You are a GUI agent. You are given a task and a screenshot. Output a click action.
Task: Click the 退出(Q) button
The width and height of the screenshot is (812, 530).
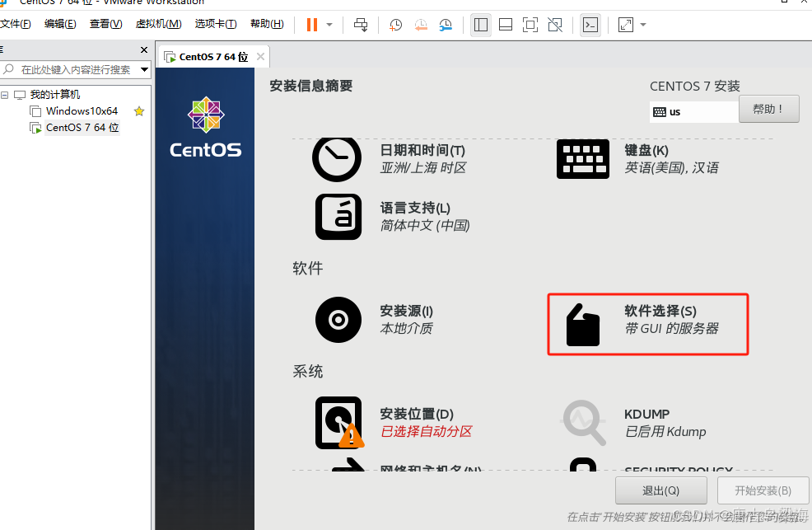click(x=660, y=490)
